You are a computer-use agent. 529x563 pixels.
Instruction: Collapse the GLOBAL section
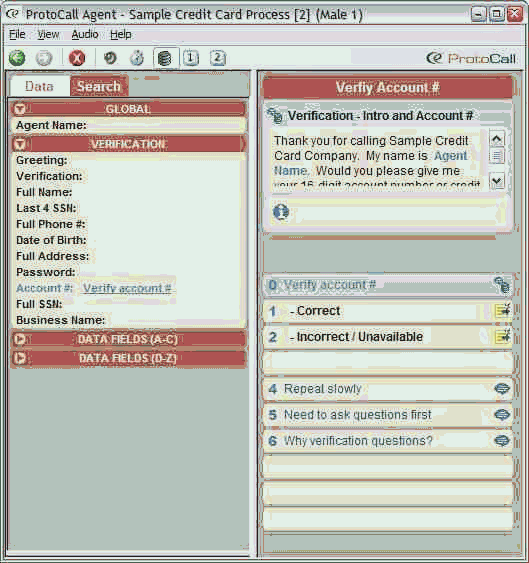tap(19, 109)
